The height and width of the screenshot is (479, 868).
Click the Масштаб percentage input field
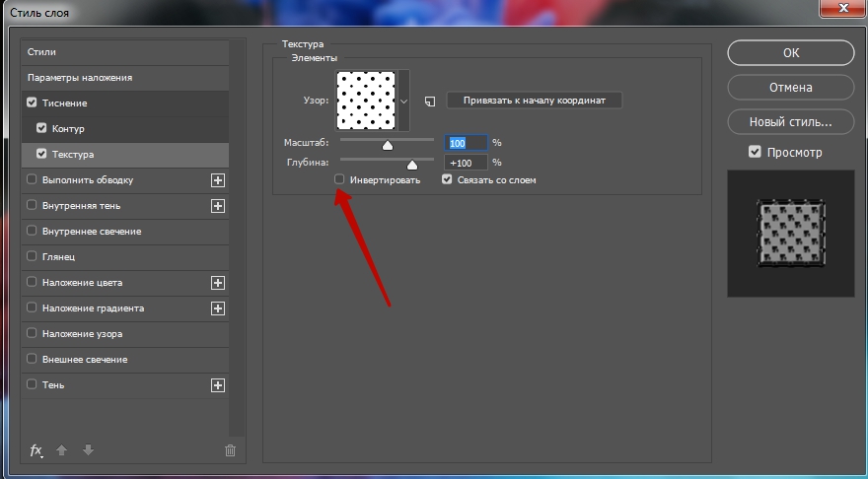point(466,143)
